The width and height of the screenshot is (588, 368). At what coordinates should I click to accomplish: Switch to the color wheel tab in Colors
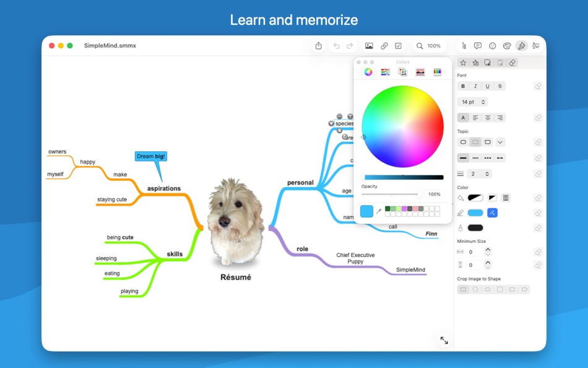pos(368,72)
